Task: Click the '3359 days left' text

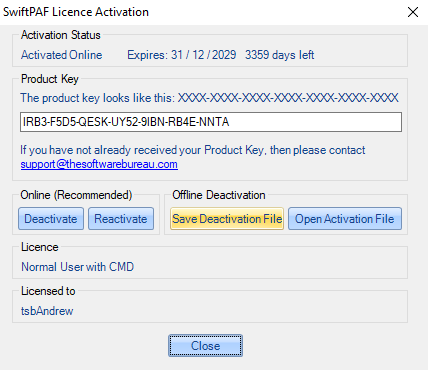Action: pyautogui.click(x=280, y=55)
